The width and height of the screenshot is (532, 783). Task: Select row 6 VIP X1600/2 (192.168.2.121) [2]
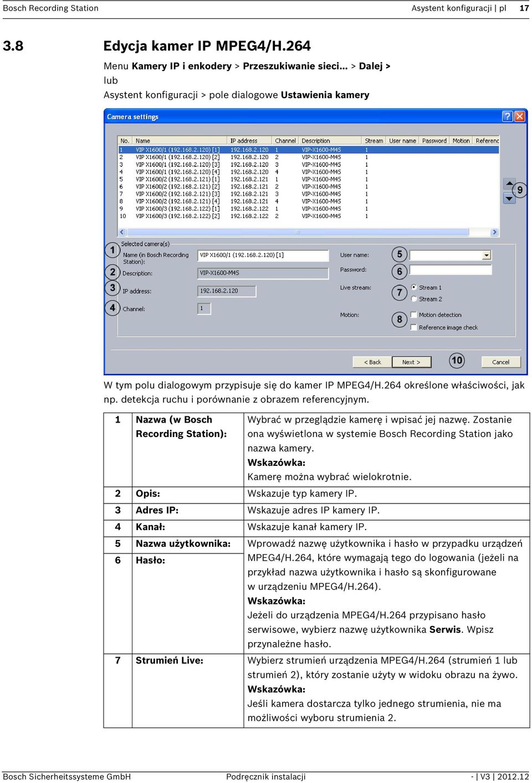click(309, 187)
